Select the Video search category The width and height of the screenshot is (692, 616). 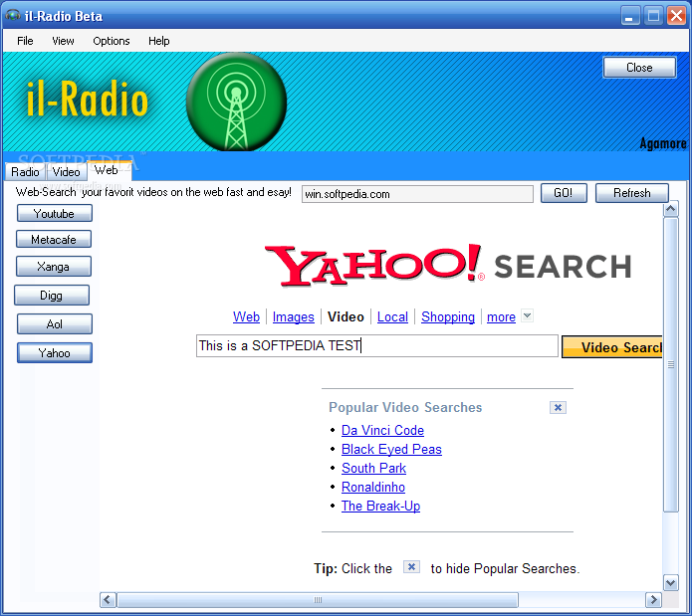point(346,316)
